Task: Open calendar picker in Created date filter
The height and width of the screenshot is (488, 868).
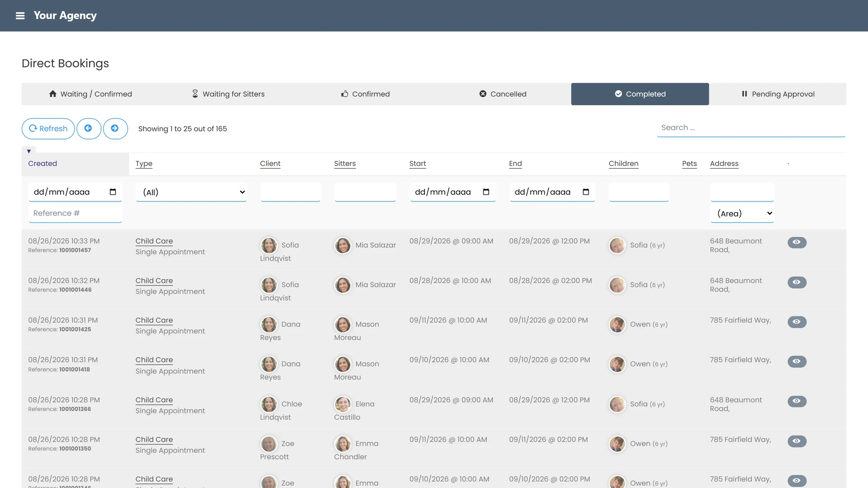Action: tap(113, 192)
